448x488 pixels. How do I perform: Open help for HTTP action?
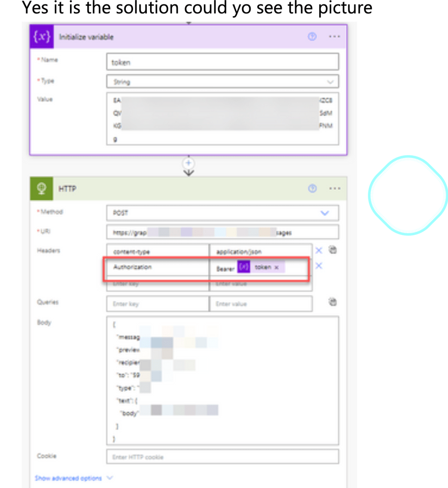tap(312, 188)
